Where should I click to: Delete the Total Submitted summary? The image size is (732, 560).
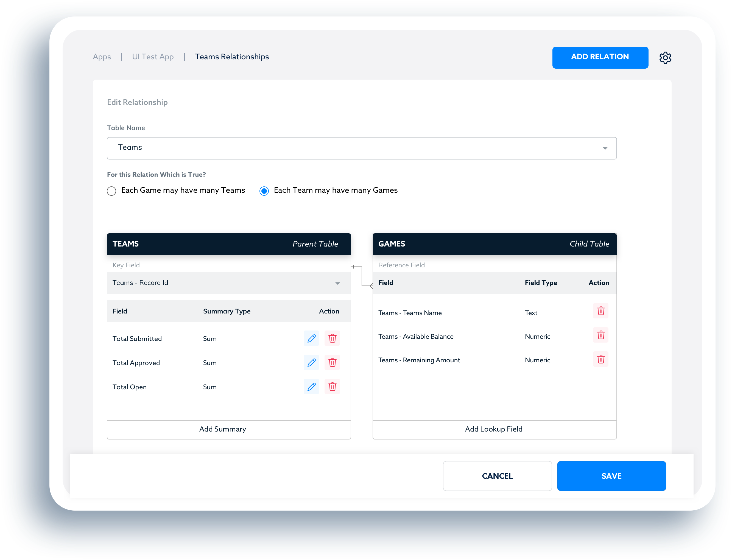click(x=332, y=338)
